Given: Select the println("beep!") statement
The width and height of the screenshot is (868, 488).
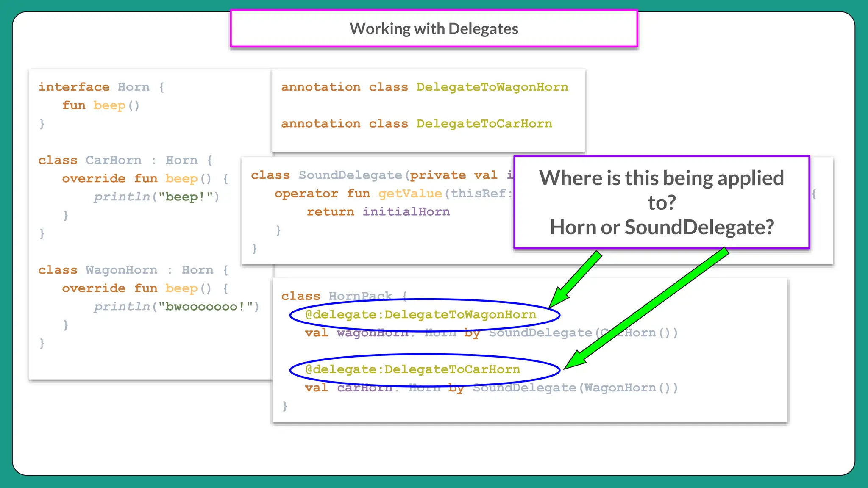Looking at the screenshot, I should [x=157, y=197].
